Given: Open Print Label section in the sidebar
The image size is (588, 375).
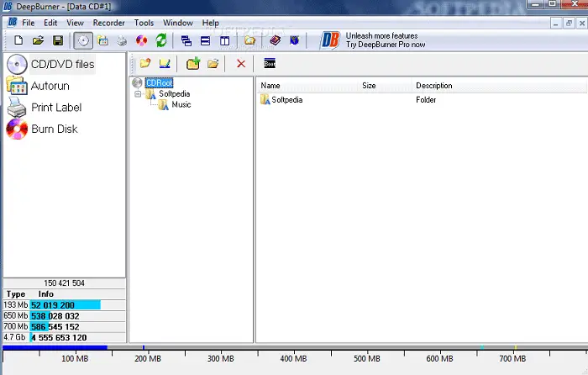Looking at the screenshot, I should (x=45, y=108).
